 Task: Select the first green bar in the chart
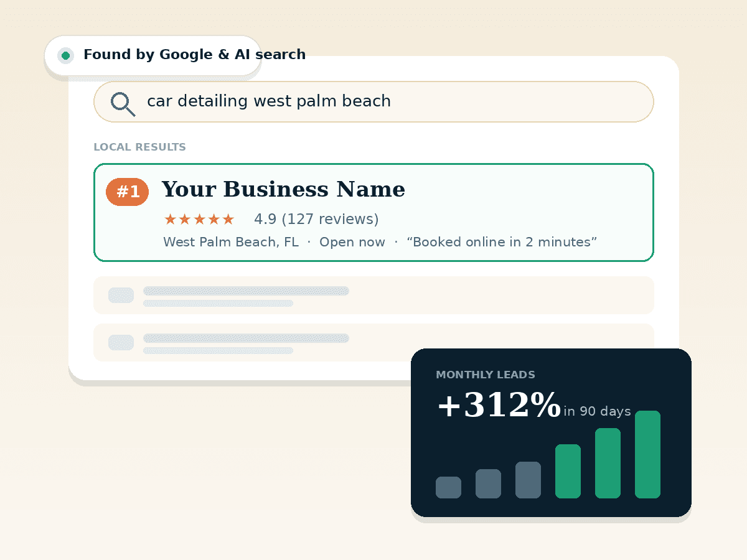point(568,471)
